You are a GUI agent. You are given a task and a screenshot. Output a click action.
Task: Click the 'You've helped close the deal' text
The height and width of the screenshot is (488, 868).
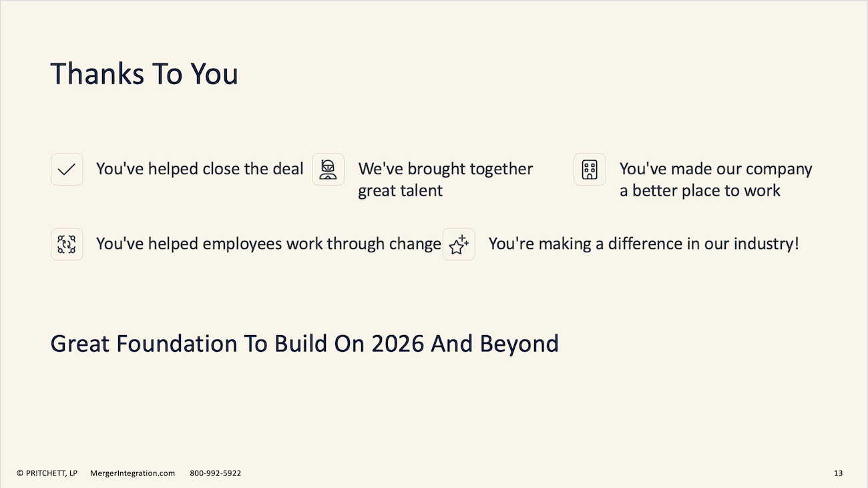[x=200, y=169]
